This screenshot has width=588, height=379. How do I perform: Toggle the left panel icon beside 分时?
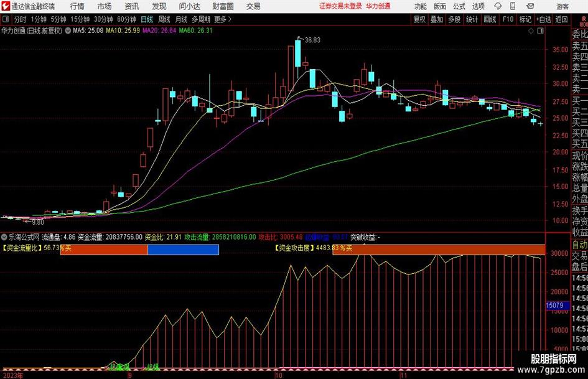(x=6, y=19)
